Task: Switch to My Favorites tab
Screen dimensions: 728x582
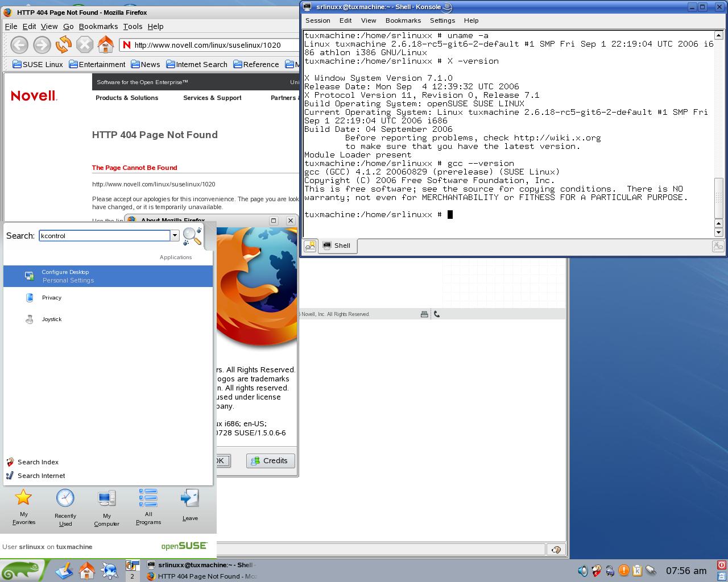Action: (24, 507)
